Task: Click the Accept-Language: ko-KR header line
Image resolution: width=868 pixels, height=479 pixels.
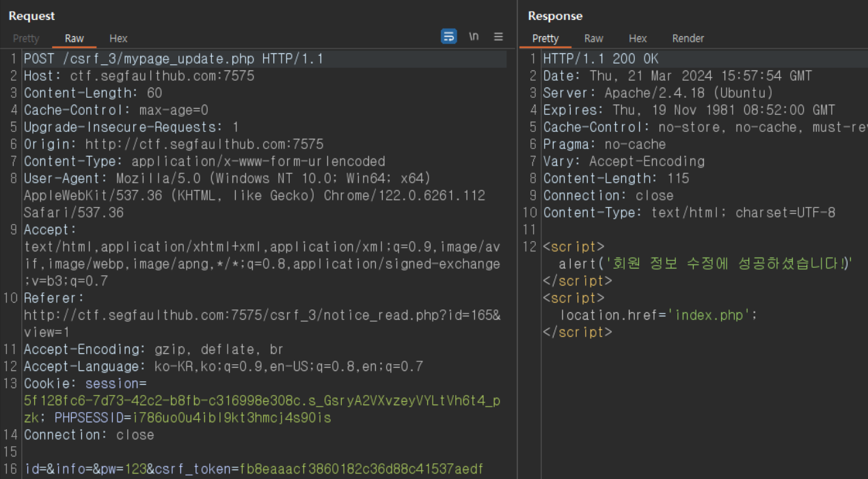Action: [223, 366]
